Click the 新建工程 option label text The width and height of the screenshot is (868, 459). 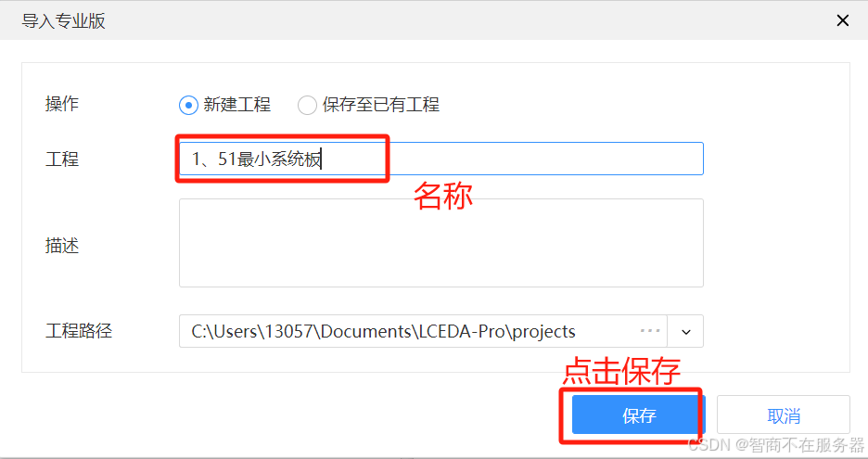(x=236, y=105)
